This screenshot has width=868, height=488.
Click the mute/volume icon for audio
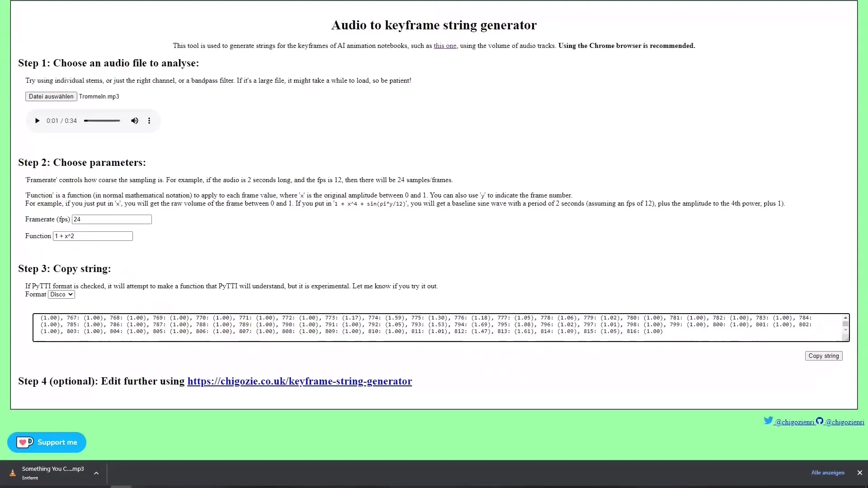tap(134, 121)
